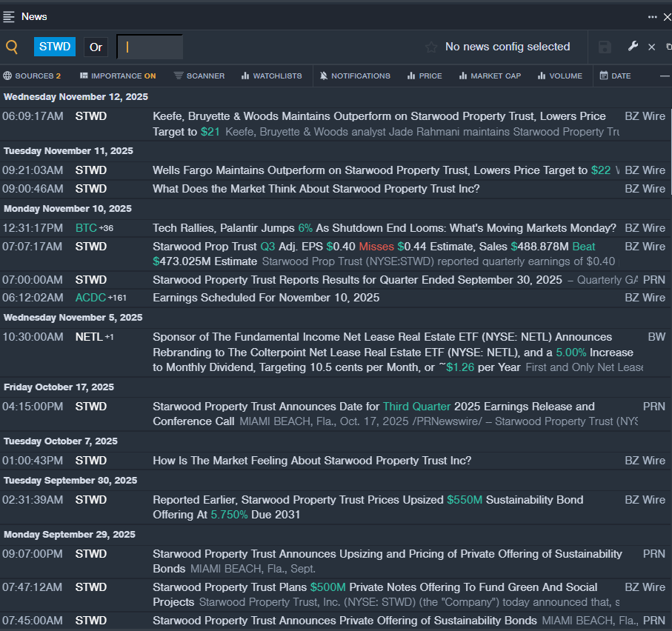
Task: Open the wrench settings icon
Action: point(633,47)
